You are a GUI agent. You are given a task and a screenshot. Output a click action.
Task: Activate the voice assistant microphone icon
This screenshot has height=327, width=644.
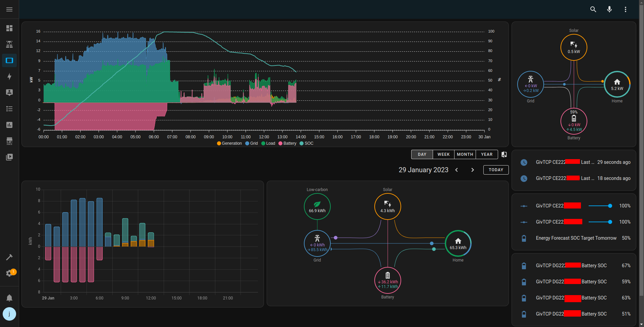pos(609,9)
